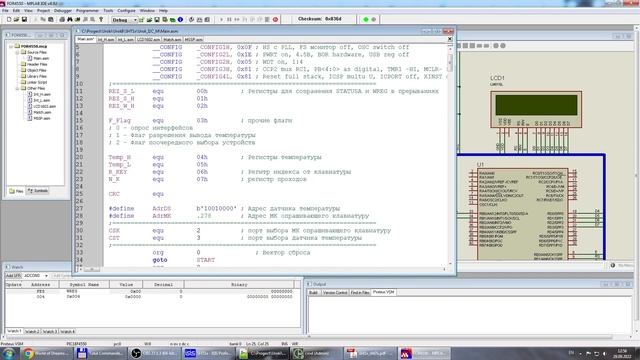Image resolution: width=640 pixels, height=360 pixels.
Task: Switch to Watch 3 tab
Action: coord(49,331)
